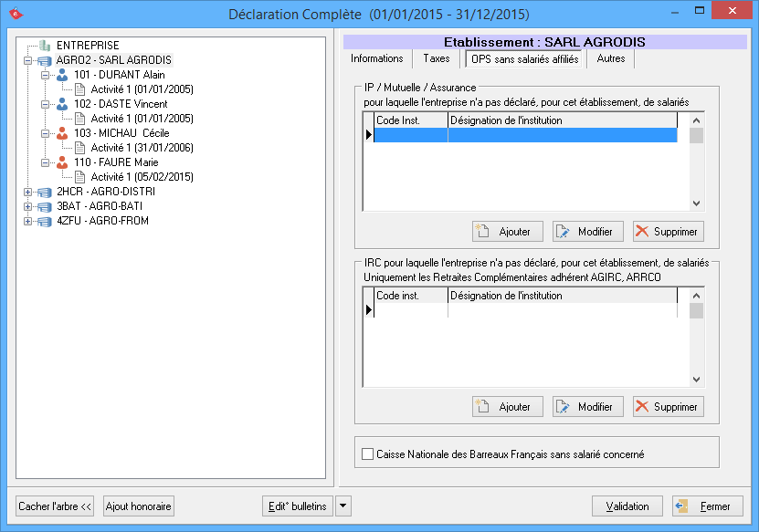759x532 pixels.
Task: Click Ajouter in IP / Mutuelle / Assurance section
Action: [x=508, y=232]
